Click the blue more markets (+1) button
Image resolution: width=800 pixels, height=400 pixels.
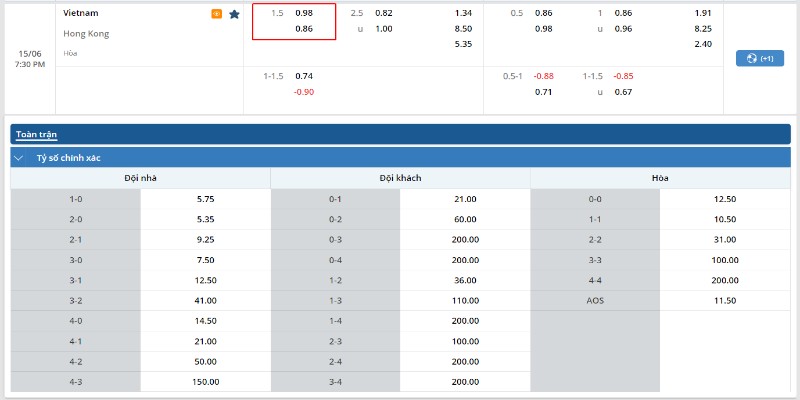pyautogui.click(x=759, y=58)
